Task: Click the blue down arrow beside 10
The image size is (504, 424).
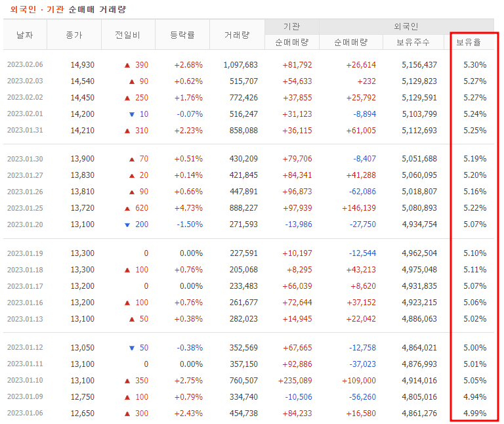Action: point(132,114)
